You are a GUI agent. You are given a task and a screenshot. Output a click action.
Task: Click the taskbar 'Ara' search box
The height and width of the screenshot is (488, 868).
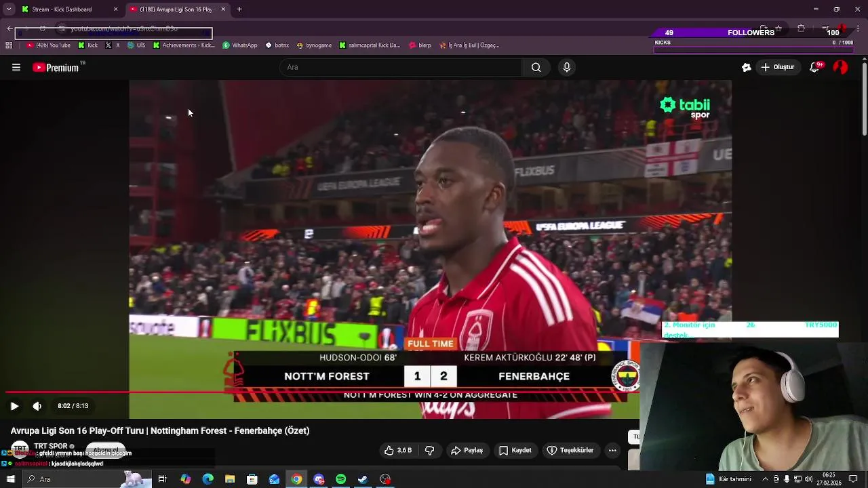[x=86, y=479]
